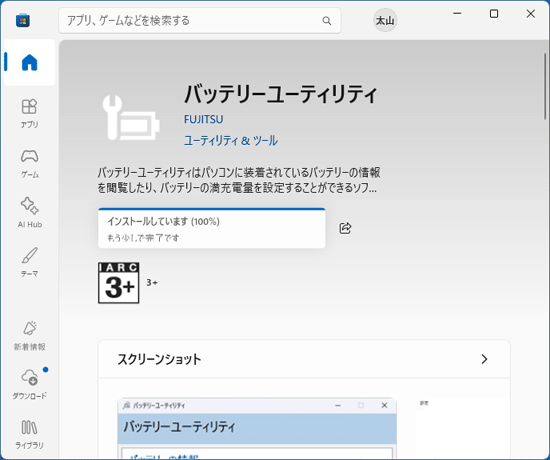
Task: Focus the app and game search field
Action: click(x=200, y=21)
